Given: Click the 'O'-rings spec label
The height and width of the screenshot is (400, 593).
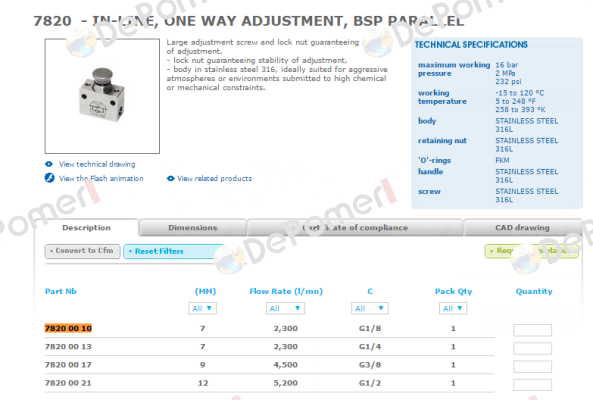Looking at the screenshot, I should coord(434,160).
